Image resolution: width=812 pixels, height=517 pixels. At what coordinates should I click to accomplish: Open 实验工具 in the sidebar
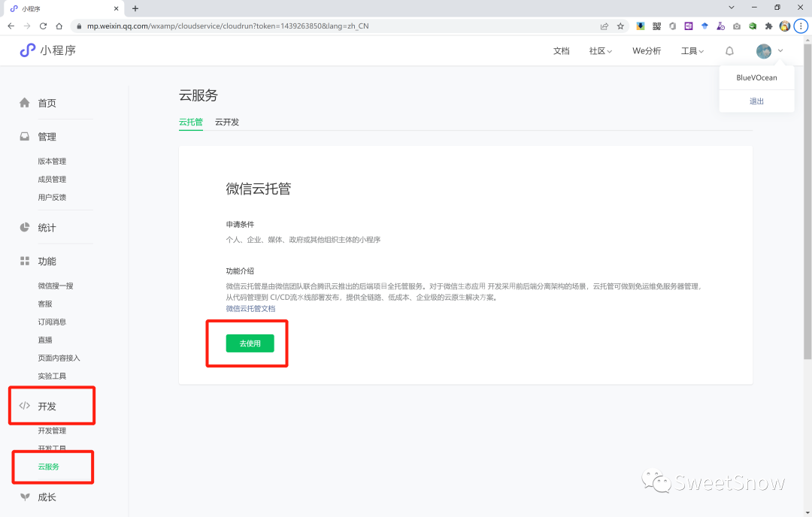point(52,376)
